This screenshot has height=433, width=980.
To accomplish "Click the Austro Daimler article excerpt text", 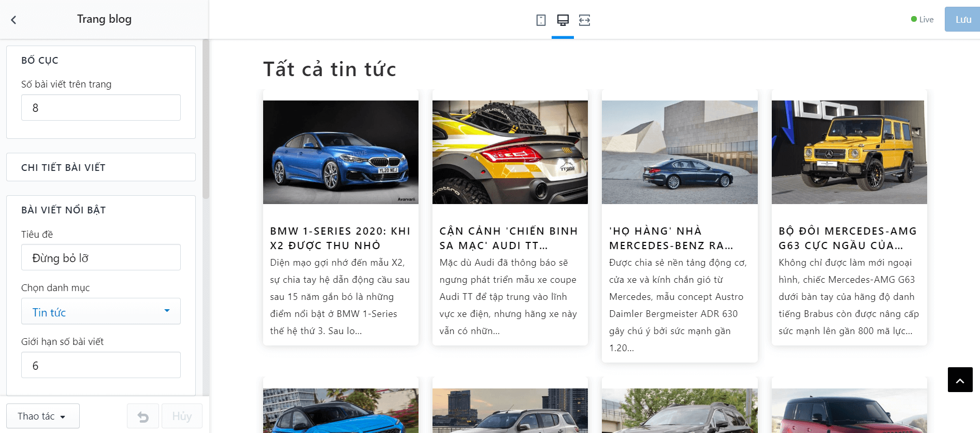I will 678,305.
